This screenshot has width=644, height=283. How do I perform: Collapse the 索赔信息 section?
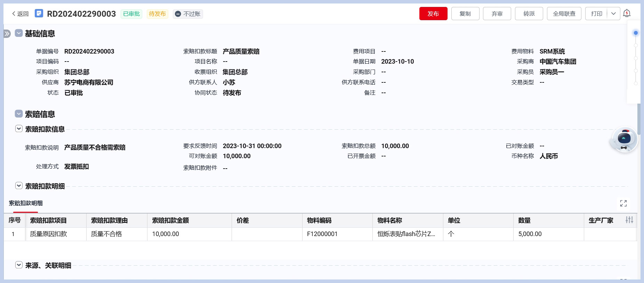pyautogui.click(x=19, y=114)
